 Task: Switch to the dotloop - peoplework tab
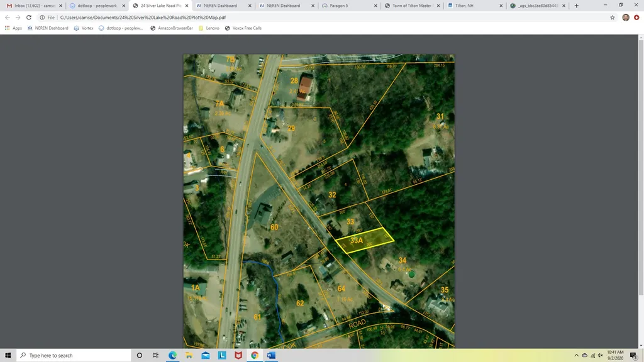coord(97,6)
